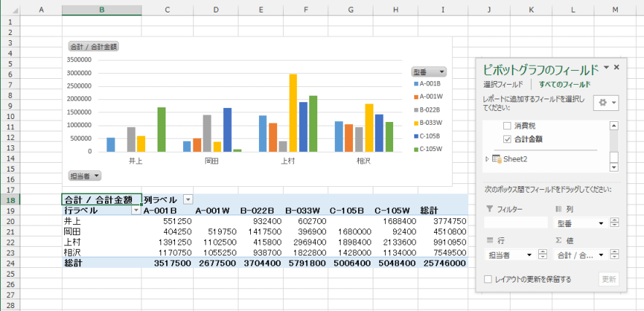Open the 列ラベル filter dropdown
The height and width of the screenshot is (311, 644).
coord(187,199)
